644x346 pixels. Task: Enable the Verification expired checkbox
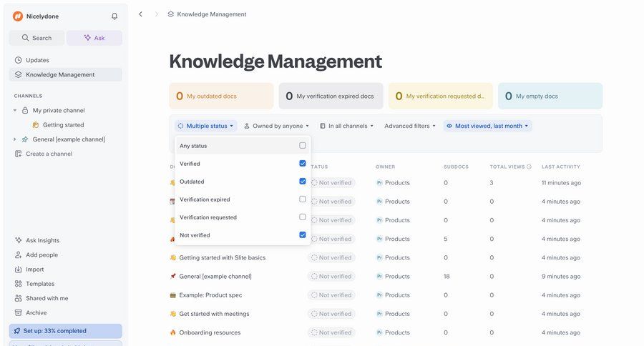point(302,199)
